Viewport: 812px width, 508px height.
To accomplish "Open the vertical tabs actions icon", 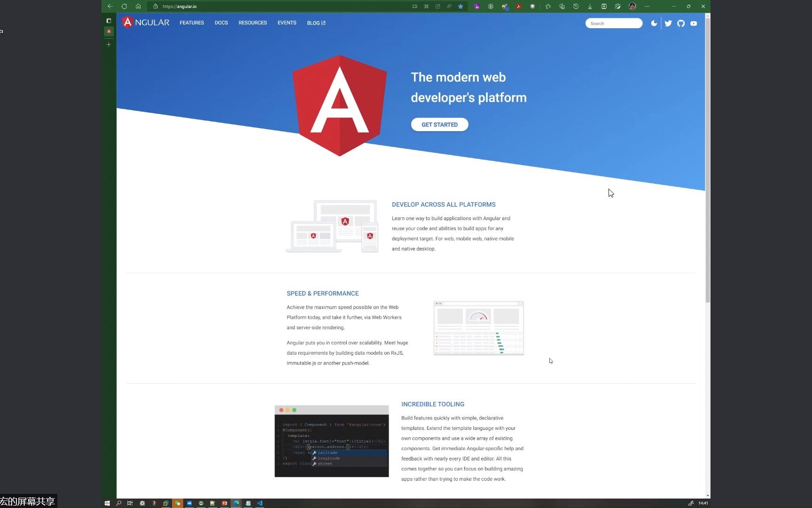I will (x=109, y=21).
